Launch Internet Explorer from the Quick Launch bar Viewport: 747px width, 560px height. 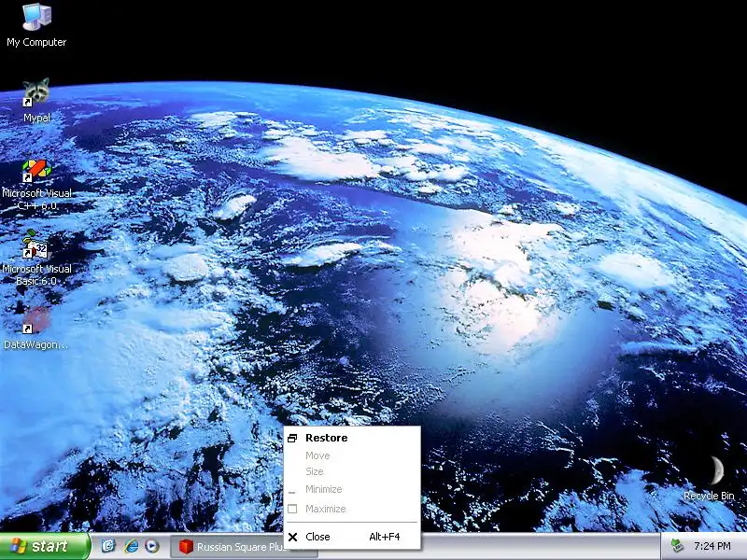131,546
